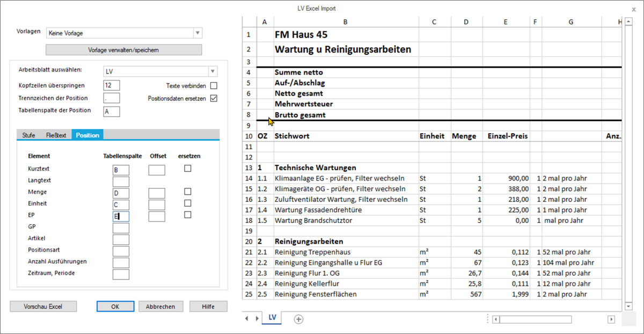Go to previous sheet tab arrow

pos(247,318)
